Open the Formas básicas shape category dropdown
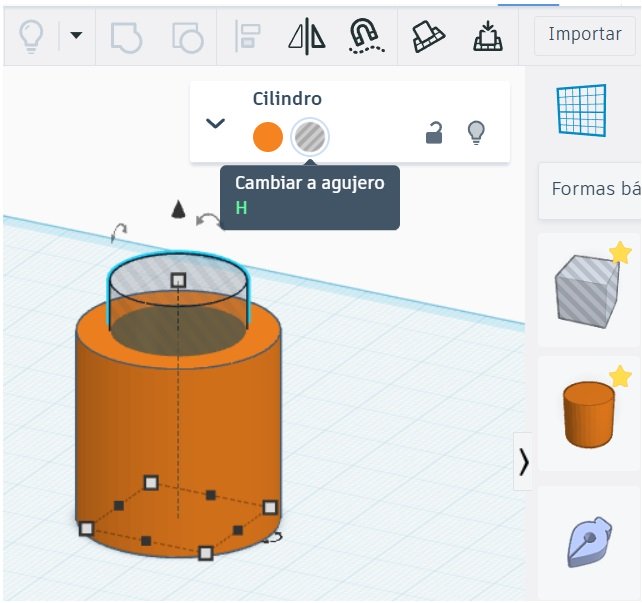Viewport: 642px width, 603px height. click(594, 189)
